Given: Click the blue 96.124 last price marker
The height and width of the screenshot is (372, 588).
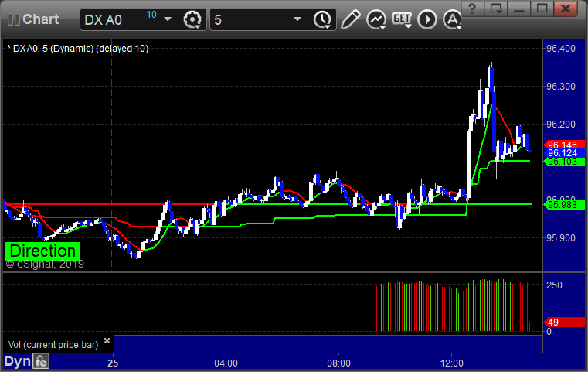Looking at the screenshot, I should [x=564, y=153].
